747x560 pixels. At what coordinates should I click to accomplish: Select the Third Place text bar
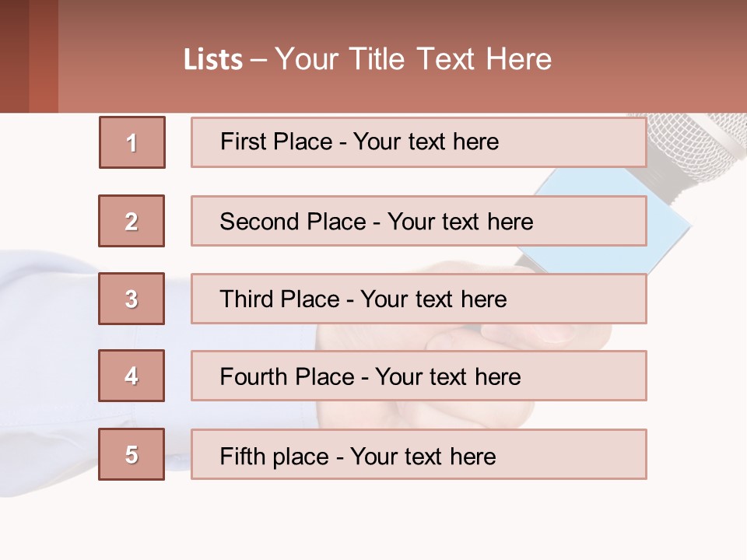(419, 299)
